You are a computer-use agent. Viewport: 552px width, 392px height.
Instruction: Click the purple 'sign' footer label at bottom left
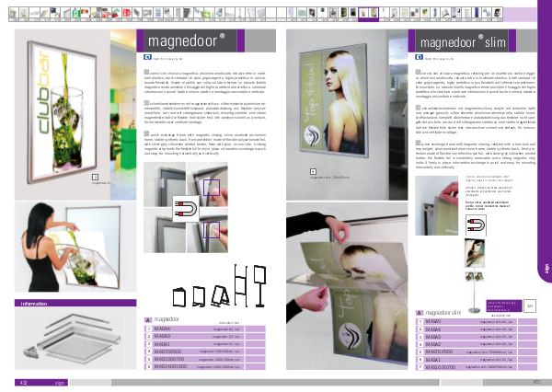(x=41, y=383)
